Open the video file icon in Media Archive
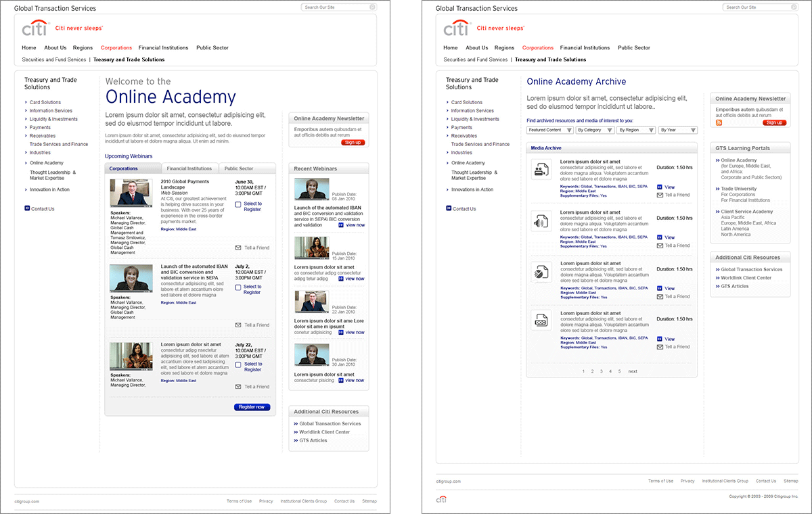 [541, 170]
